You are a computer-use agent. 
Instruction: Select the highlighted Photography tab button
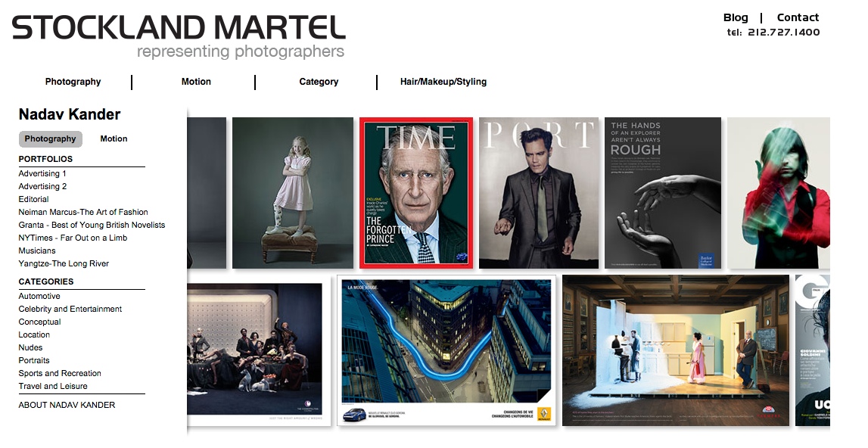click(x=51, y=139)
